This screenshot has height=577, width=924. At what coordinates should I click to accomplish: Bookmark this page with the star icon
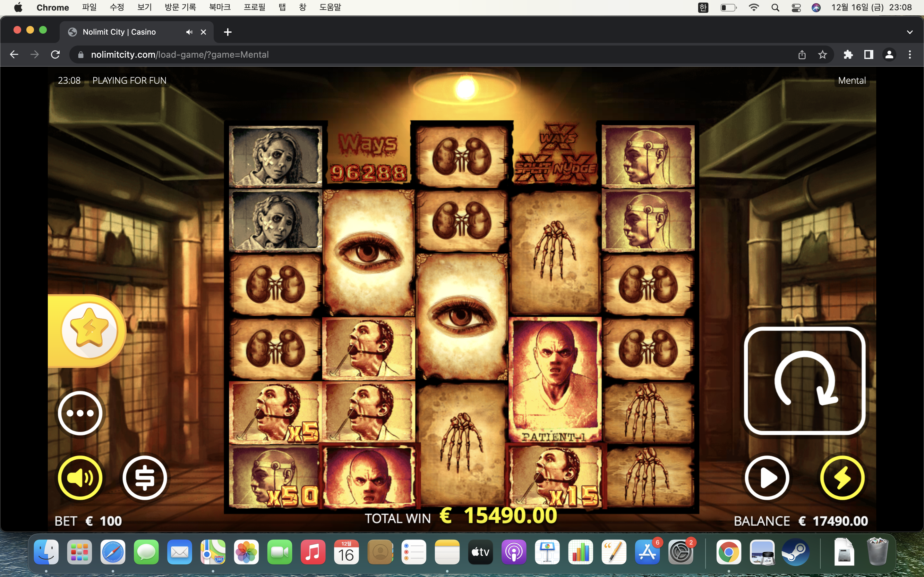coord(822,54)
